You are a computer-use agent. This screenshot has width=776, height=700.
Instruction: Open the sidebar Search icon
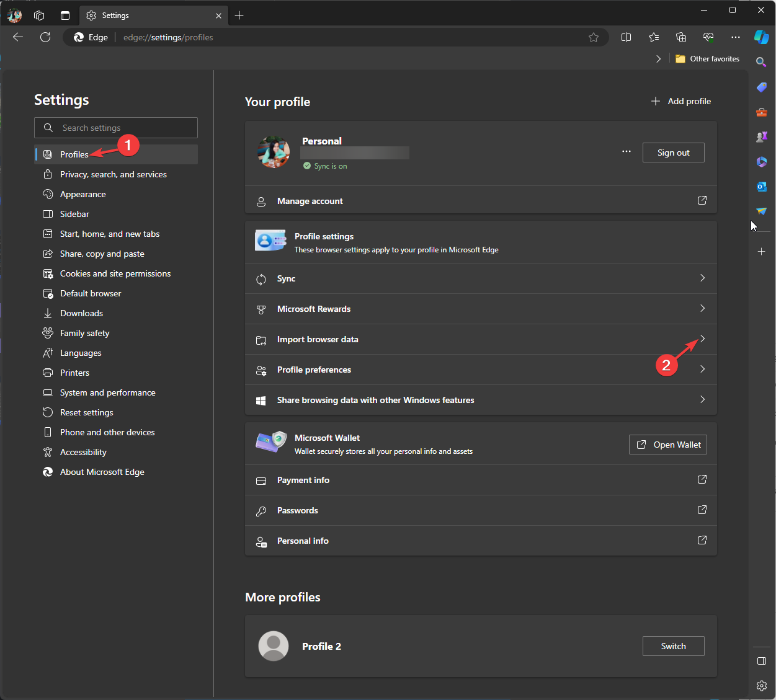761,62
